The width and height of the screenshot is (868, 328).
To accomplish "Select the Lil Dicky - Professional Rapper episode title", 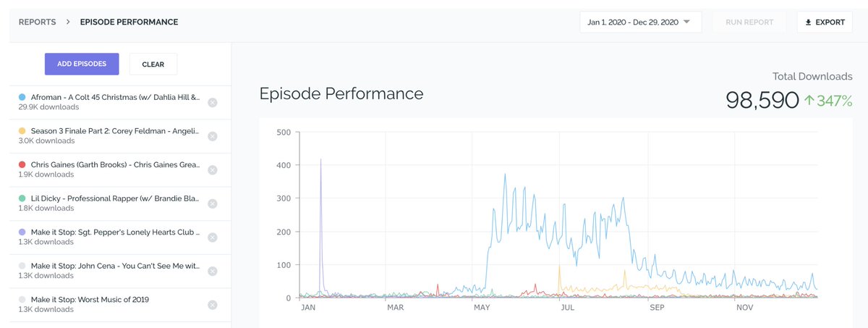I will [115, 198].
